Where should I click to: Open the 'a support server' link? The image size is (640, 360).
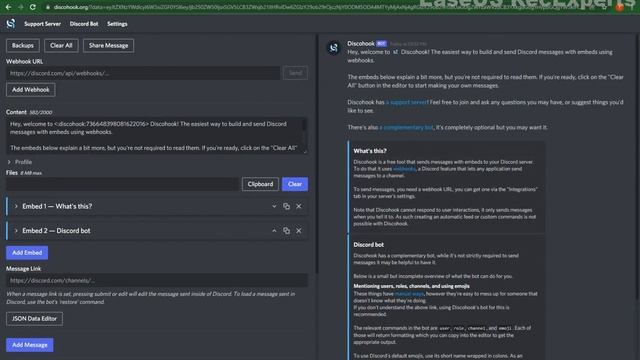point(406,102)
